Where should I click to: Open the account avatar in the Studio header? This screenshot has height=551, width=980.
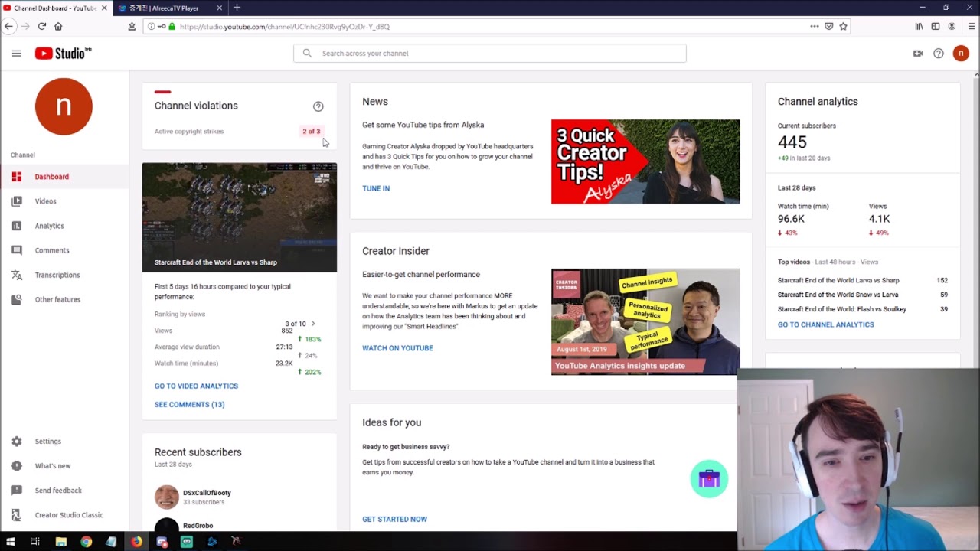[x=961, y=53]
